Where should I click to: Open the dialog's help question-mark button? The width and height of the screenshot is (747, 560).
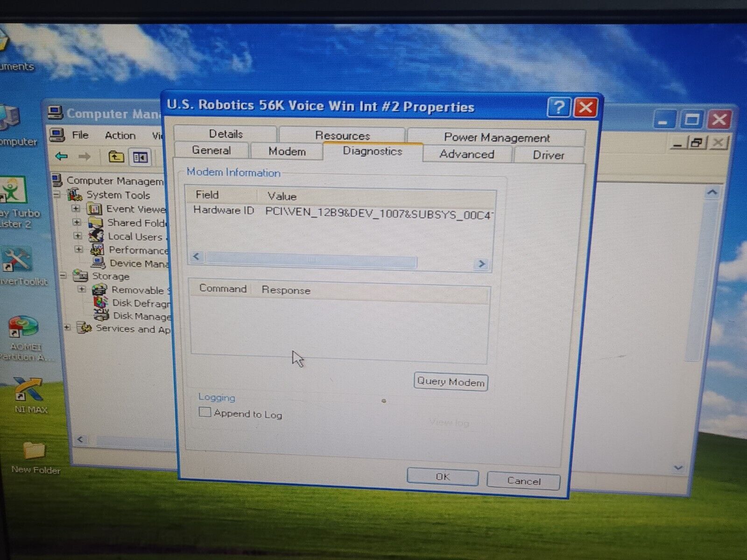pyautogui.click(x=558, y=108)
